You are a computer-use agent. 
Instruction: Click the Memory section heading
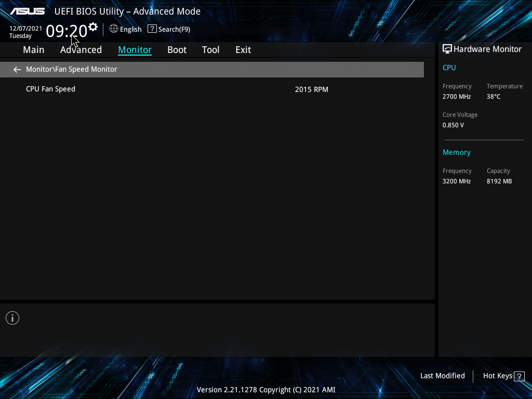pos(457,152)
